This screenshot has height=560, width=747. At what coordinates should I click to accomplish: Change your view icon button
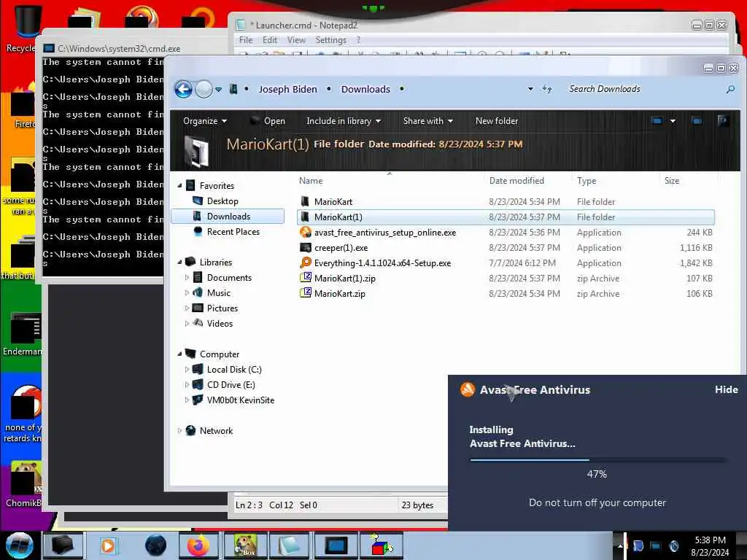[657, 121]
